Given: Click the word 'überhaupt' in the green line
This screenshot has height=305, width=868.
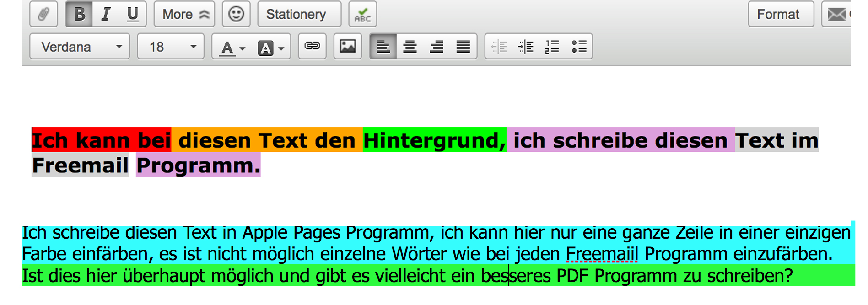Looking at the screenshot, I should (x=163, y=276).
